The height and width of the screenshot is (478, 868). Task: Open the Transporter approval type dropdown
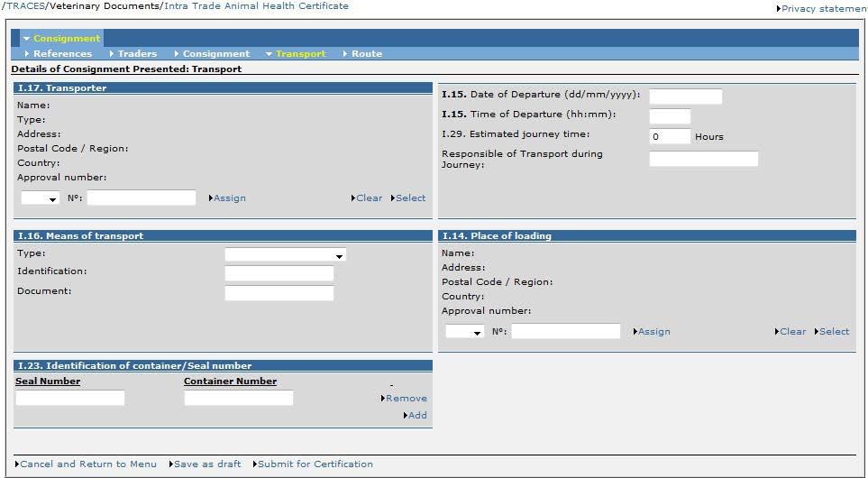(41, 198)
